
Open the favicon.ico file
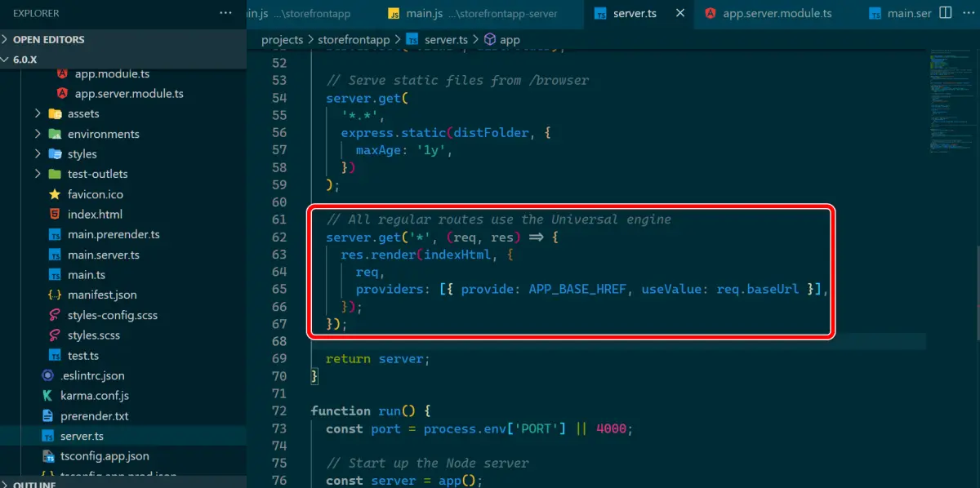point(95,194)
